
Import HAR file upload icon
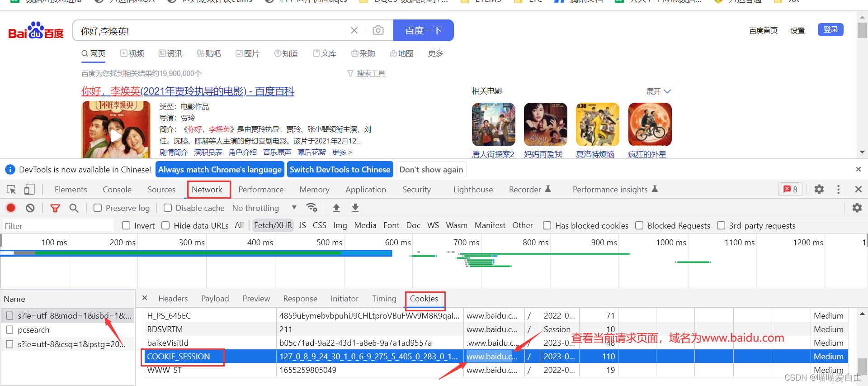(x=336, y=208)
